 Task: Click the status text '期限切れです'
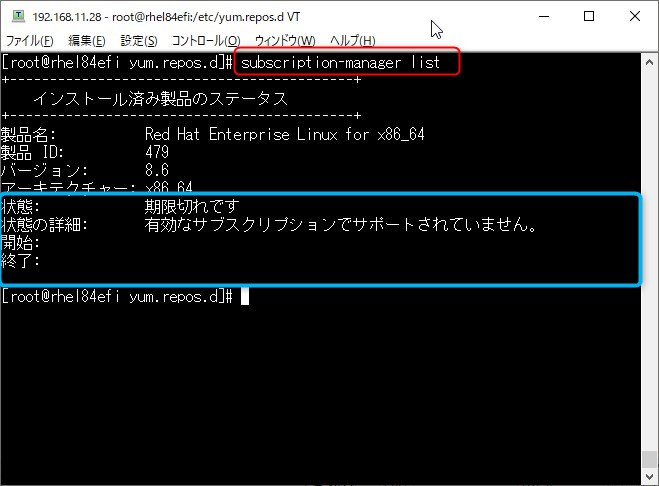[x=192, y=206]
